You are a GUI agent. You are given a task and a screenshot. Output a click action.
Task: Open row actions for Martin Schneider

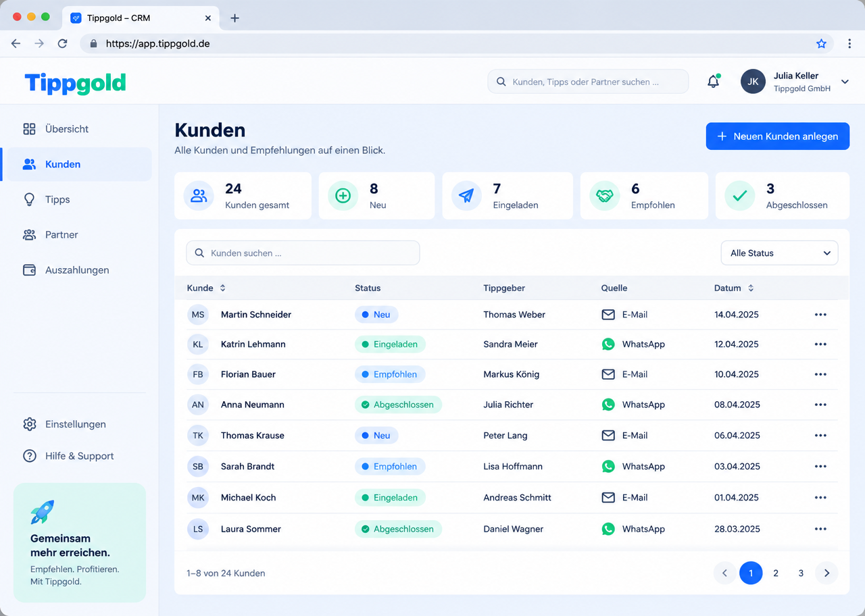tap(820, 315)
